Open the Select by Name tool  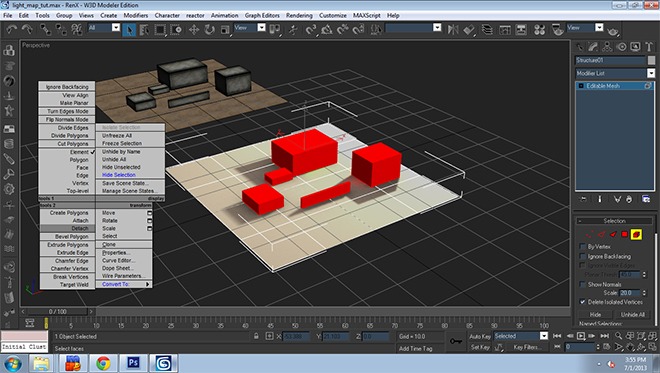144,29
